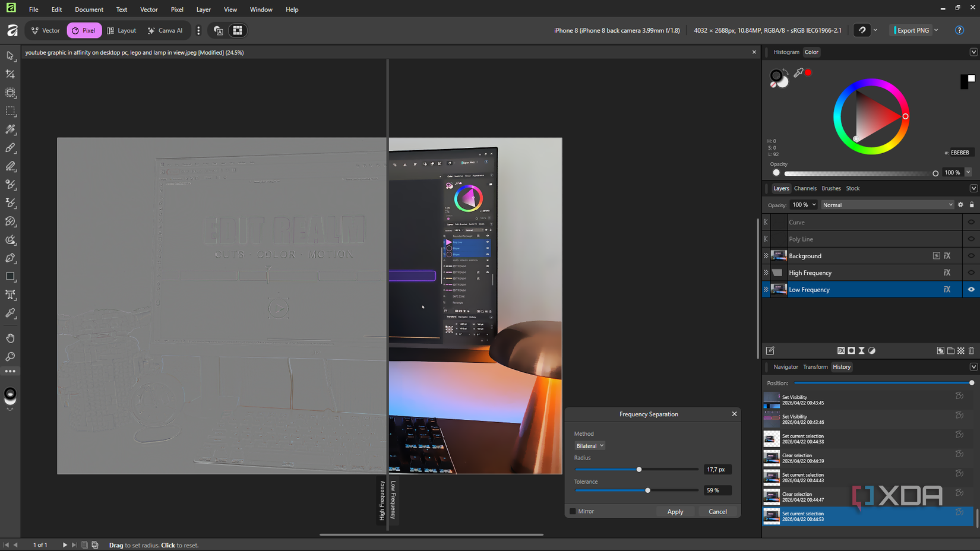The height and width of the screenshot is (551, 980).
Task: Click the Tolerance value input field
Action: click(717, 490)
